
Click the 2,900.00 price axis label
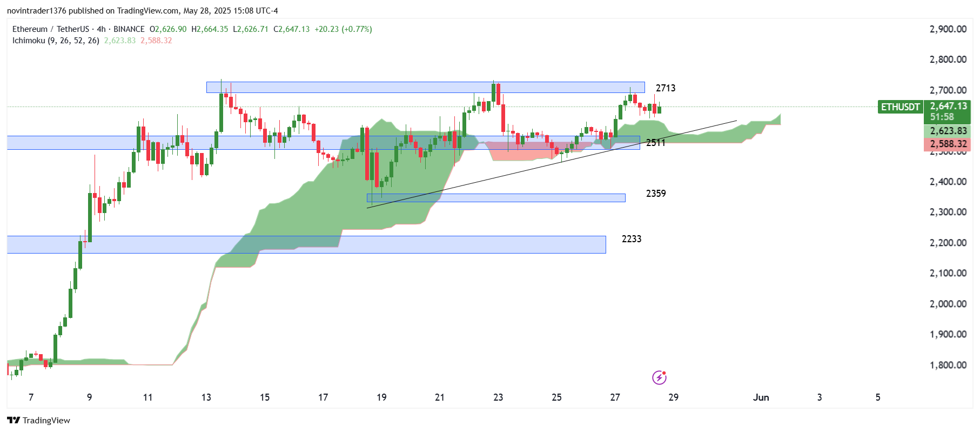948,29
